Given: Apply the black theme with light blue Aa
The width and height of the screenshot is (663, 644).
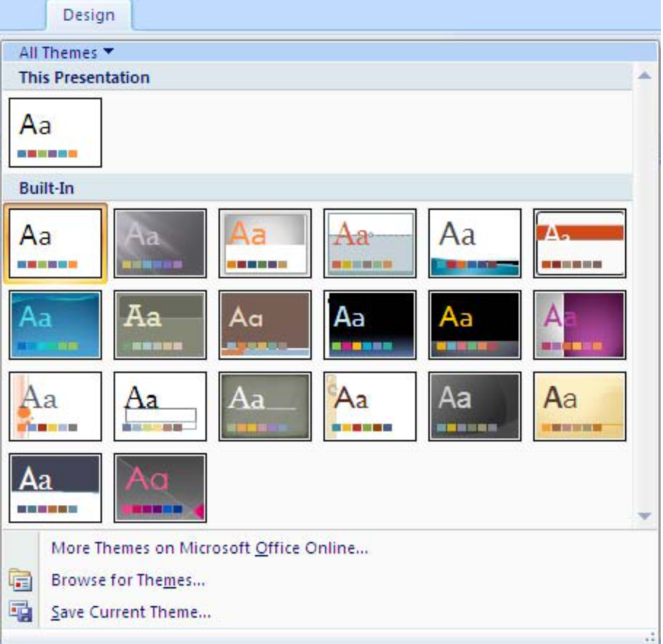Looking at the screenshot, I should pos(370,325).
